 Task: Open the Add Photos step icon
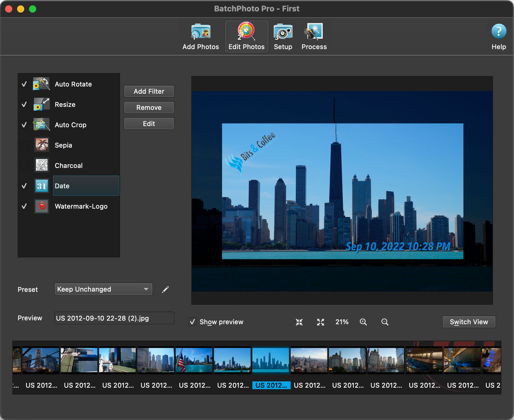[201, 32]
